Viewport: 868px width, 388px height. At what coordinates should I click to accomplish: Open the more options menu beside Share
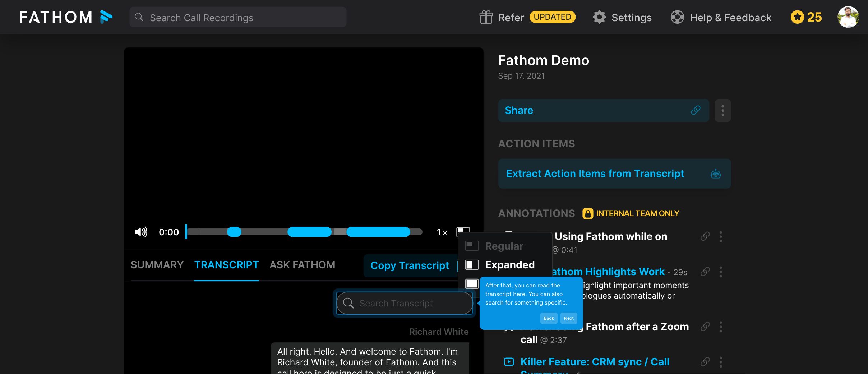(722, 110)
